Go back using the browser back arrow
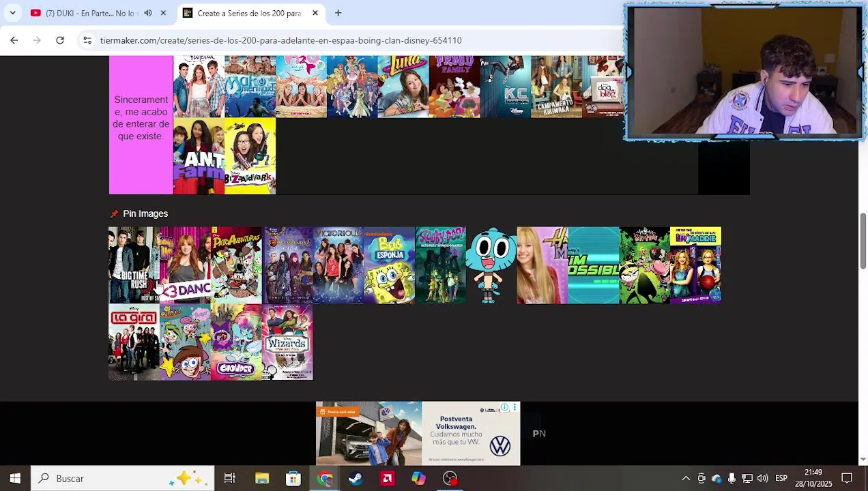 14,40
